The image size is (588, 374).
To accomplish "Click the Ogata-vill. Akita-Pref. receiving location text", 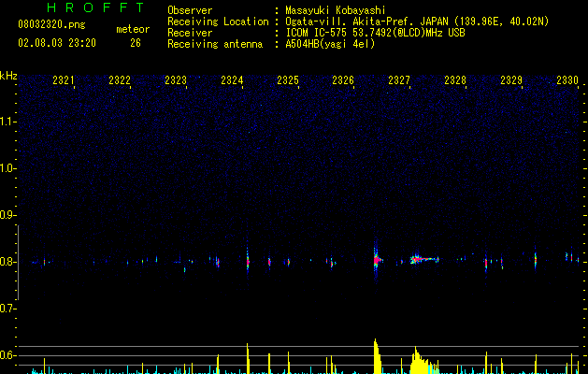I will click(417, 22).
